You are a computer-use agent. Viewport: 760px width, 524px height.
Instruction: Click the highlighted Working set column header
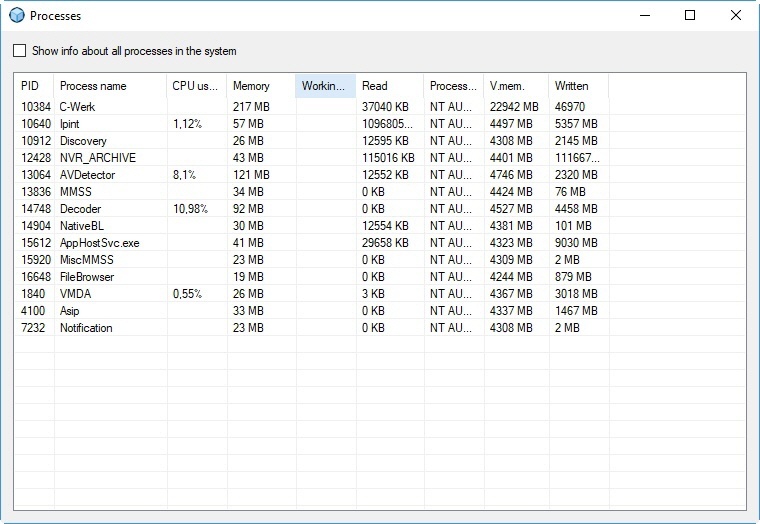[325, 86]
